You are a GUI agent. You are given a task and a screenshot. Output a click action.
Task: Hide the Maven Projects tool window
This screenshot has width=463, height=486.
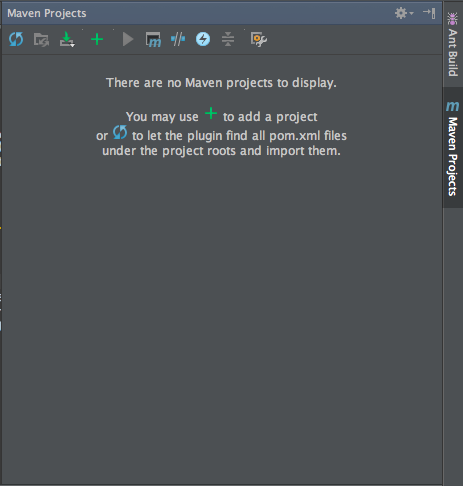[429, 13]
